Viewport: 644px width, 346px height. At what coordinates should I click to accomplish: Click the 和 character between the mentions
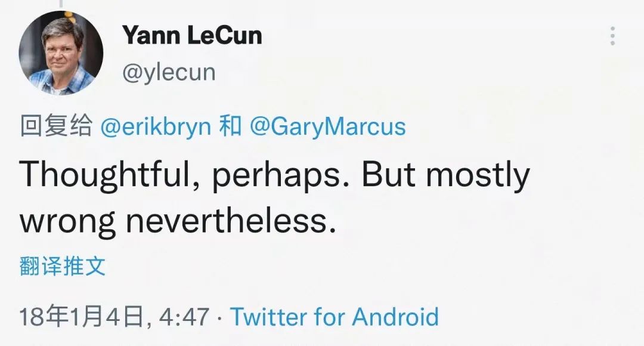click(x=231, y=126)
